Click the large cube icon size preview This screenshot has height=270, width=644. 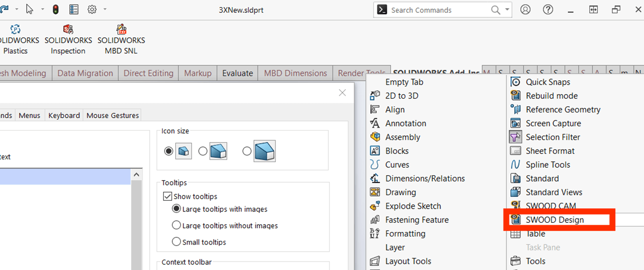264,151
